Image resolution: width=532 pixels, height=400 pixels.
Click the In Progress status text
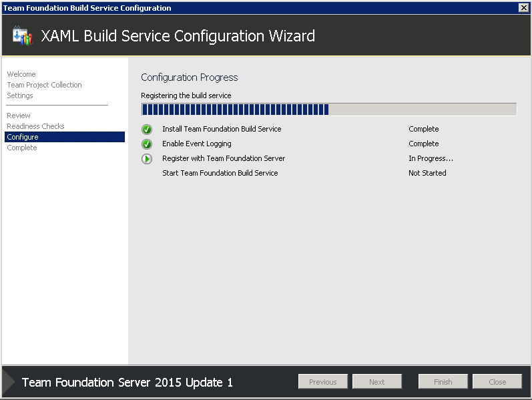click(x=431, y=158)
